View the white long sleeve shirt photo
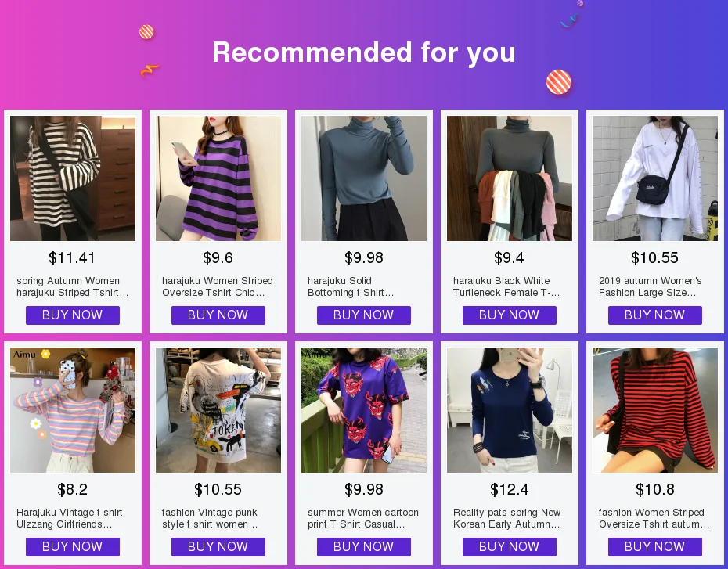Viewport: 728px width, 569px height. point(655,178)
